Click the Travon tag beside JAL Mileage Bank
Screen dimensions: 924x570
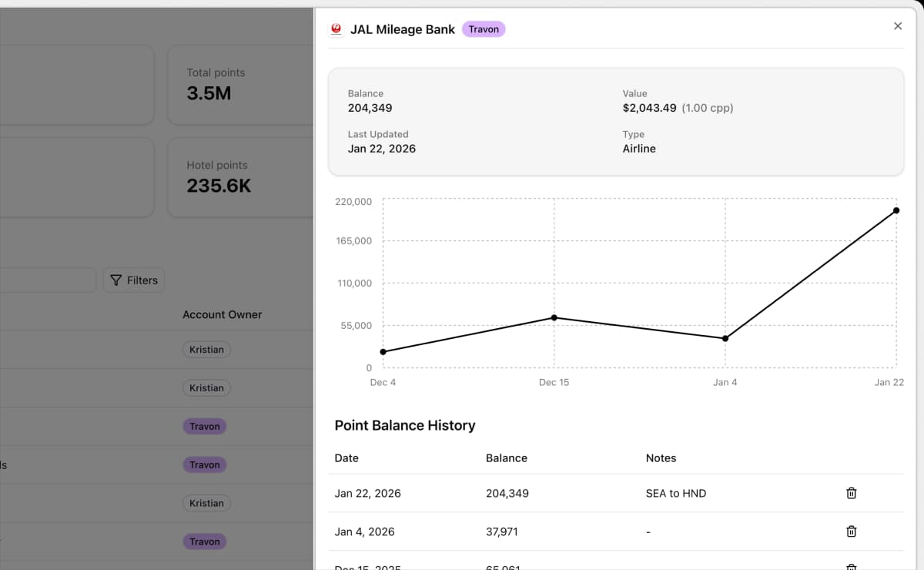(484, 29)
